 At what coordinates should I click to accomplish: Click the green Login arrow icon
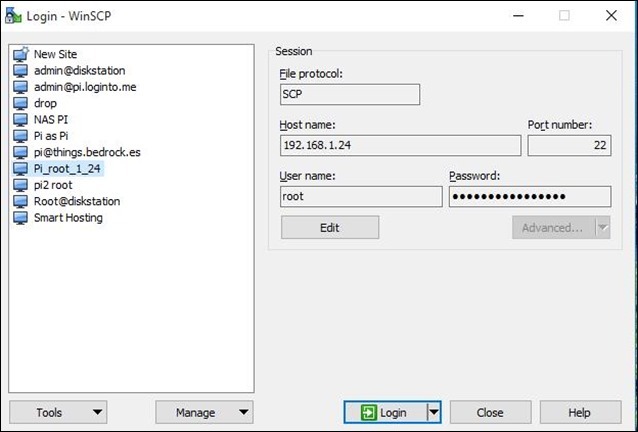pyautogui.click(x=369, y=412)
